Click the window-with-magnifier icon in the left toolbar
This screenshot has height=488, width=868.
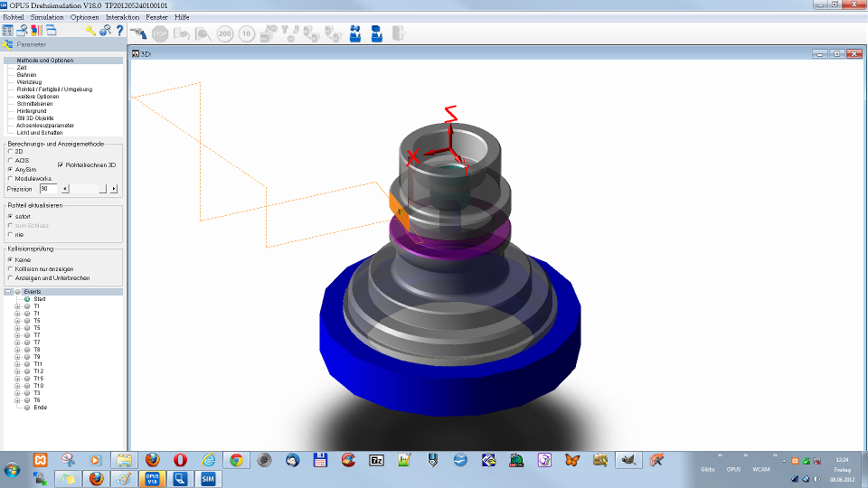pyautogui.click(x=22, y=31)
